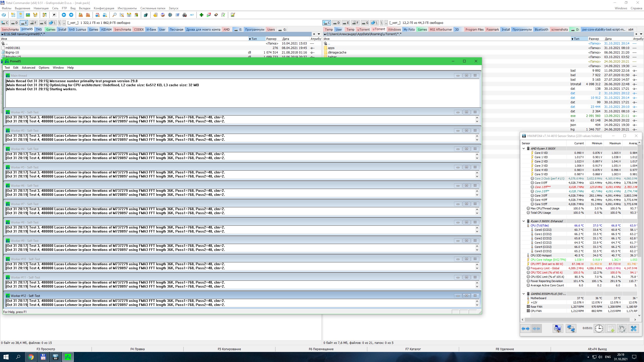Open HWiNFO sensor settings gear
The width and height of the screenshot is (644, 362).
point(622,329)
